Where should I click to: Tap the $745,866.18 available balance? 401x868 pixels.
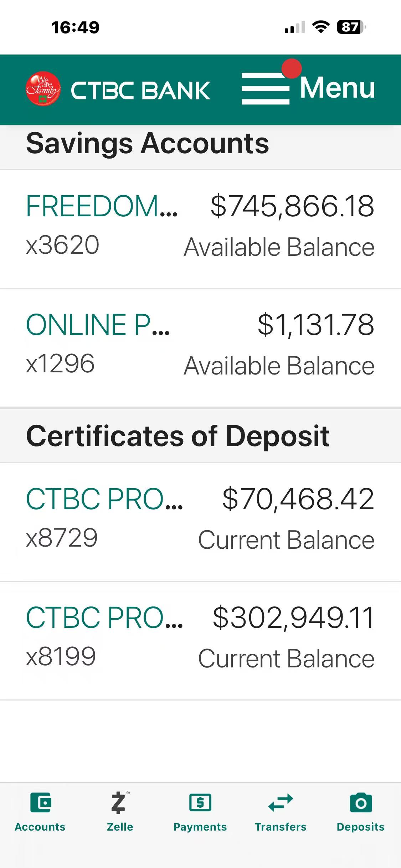pos(292,206)
